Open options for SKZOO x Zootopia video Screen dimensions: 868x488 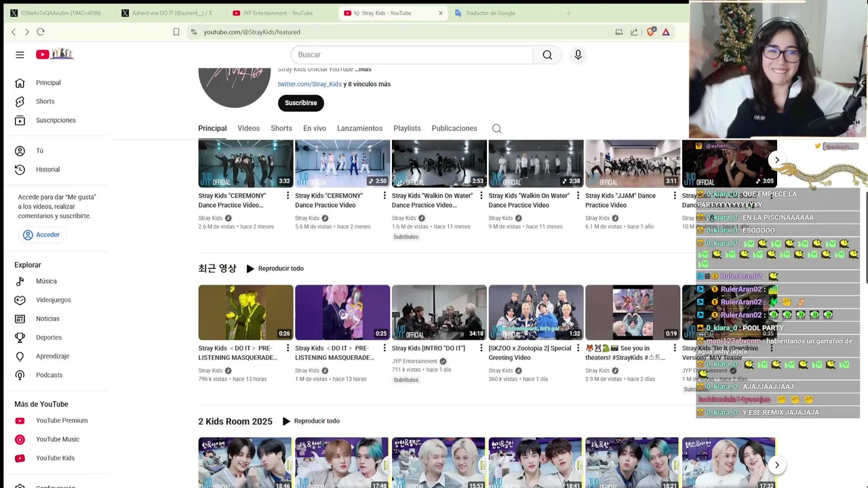pyautogui.click(x=578, y=348)
